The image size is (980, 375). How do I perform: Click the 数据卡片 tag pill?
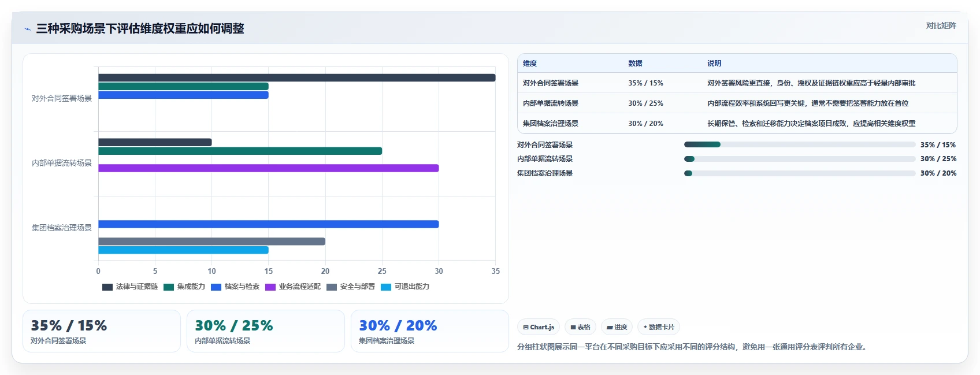point(659,327)
